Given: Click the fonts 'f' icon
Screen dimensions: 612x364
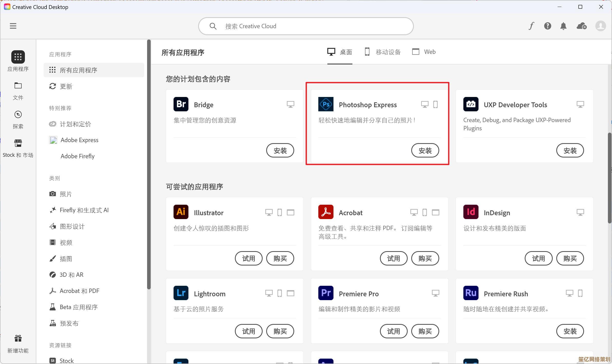Looking at the screenshot, I should [531, 26].
